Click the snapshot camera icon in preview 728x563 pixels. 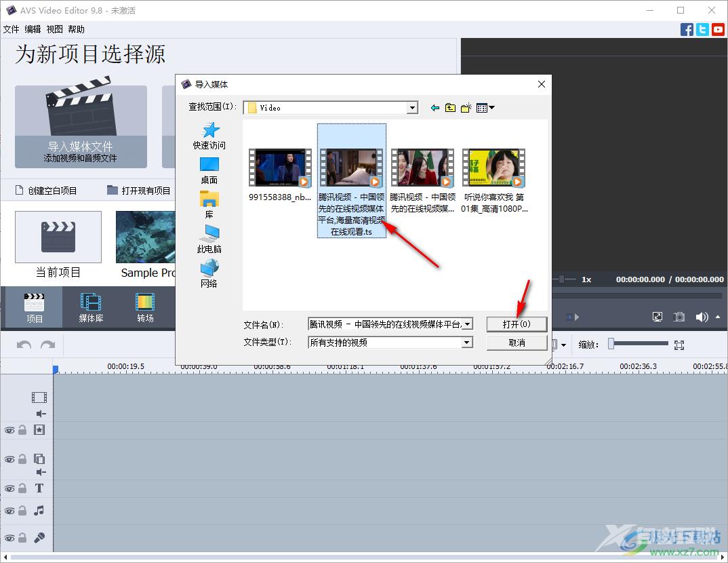click(x=679, y=317)
